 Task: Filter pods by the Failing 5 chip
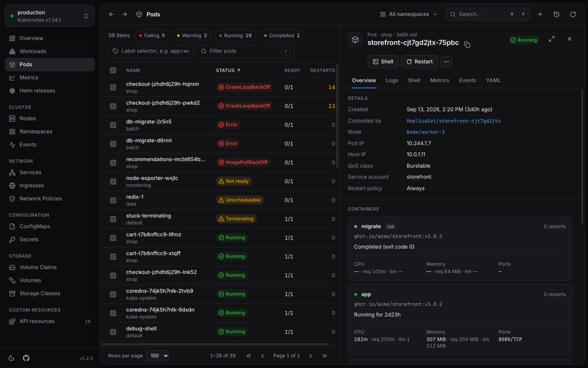pyautogui.click(x=152, y=36)
